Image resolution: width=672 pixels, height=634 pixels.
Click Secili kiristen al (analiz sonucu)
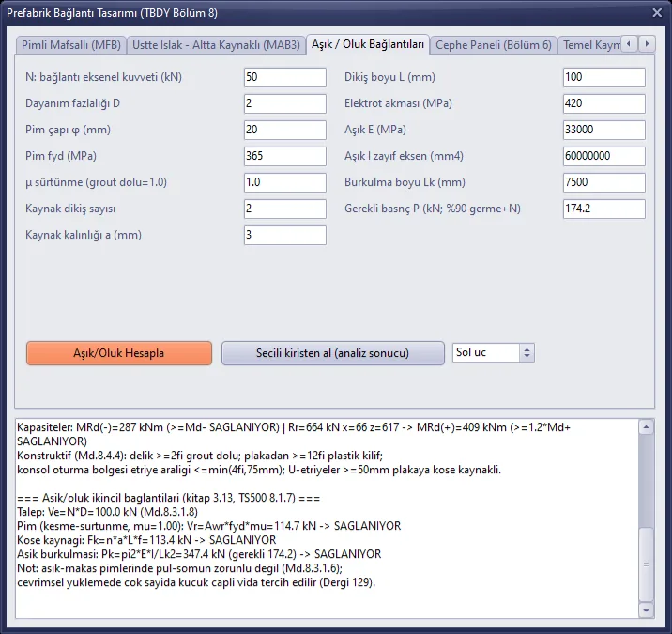332,353
